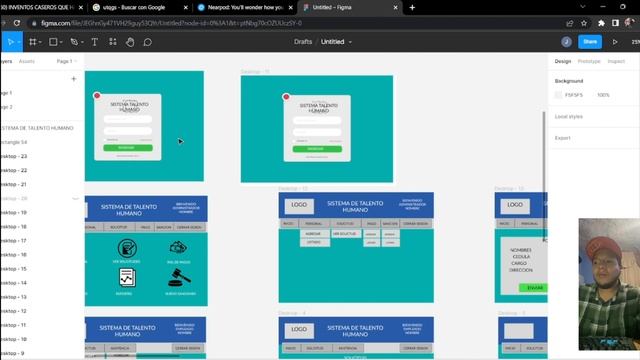Image resolution: width=640 pixels, height=360 pixels.
Task: Switch to the Inspect tab
Action: [616, 61]
